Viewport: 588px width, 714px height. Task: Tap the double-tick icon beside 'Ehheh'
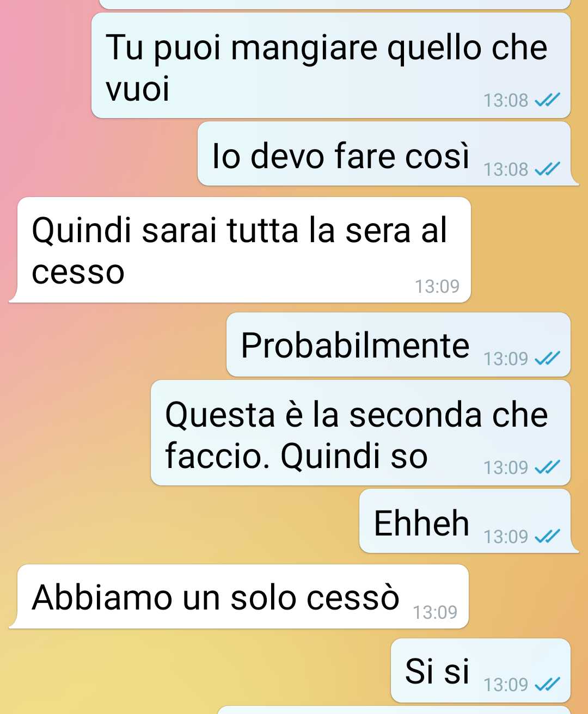pos(547,536)
